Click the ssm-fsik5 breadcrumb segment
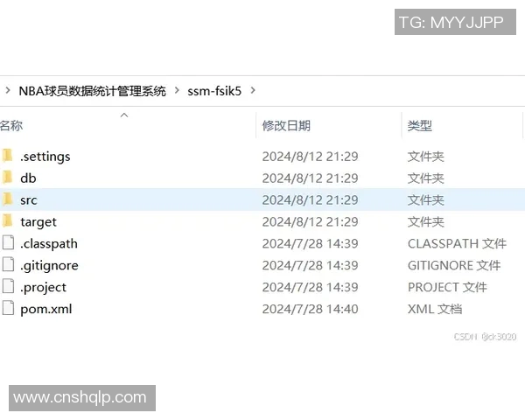Screen dimensions: 525x420 [214, 91]
